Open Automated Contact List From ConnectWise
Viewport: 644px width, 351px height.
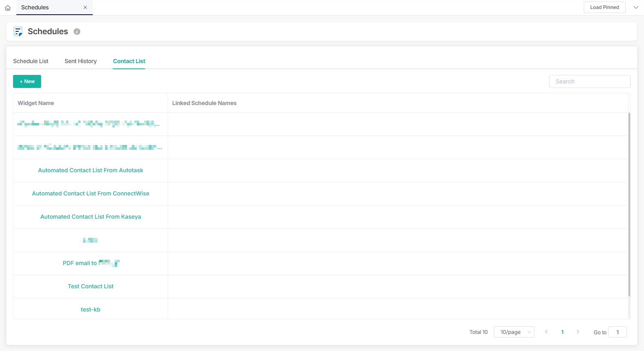(90, 193)
